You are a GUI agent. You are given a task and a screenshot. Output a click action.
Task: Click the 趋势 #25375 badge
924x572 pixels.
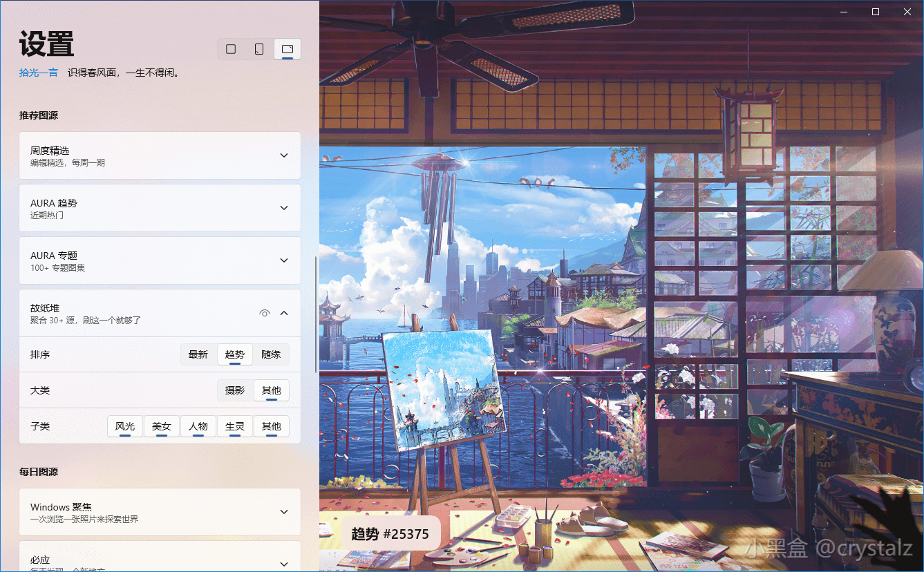pos(390,534)
